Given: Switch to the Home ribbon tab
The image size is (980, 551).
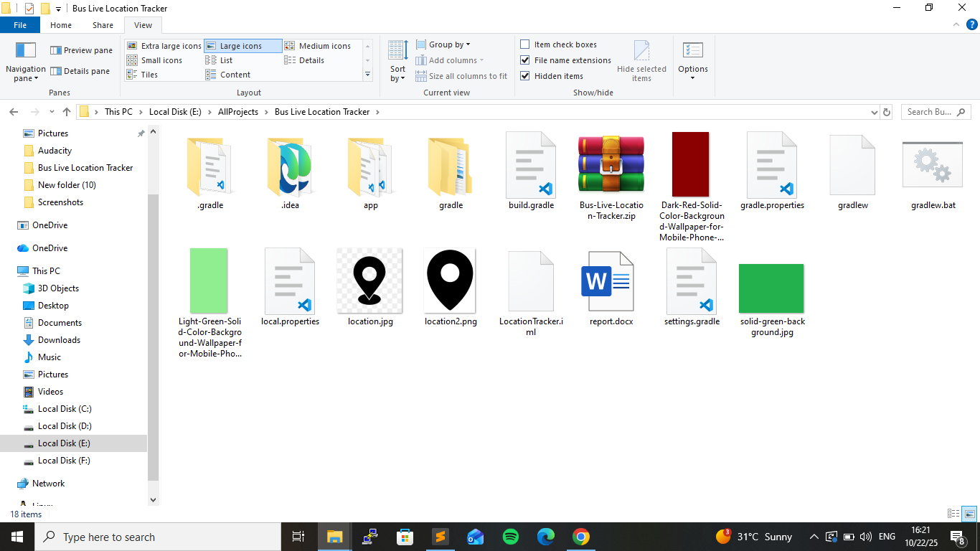Looking at the screenshot, I should (61, 25).
